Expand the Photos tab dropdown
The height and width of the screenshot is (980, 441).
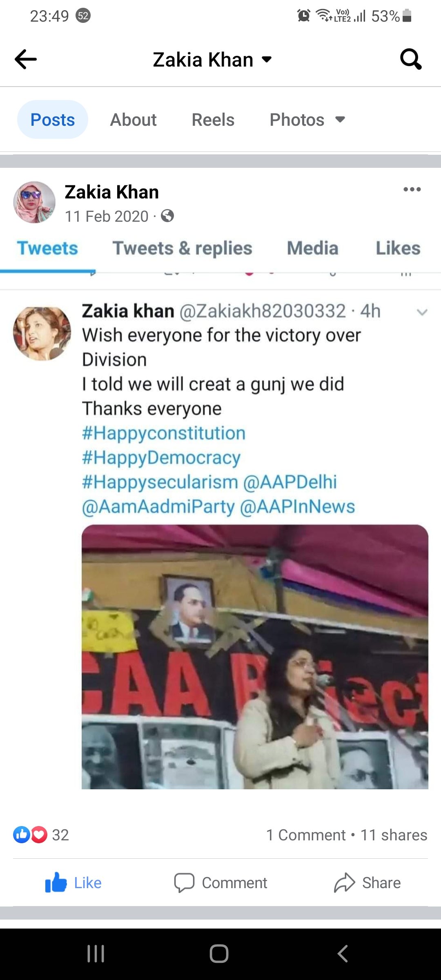click(340, 120)
